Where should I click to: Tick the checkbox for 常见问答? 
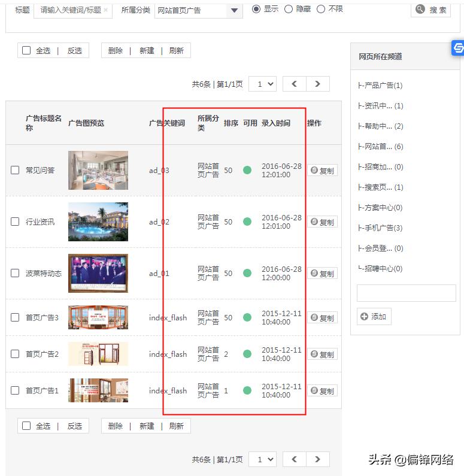point(15,170)
